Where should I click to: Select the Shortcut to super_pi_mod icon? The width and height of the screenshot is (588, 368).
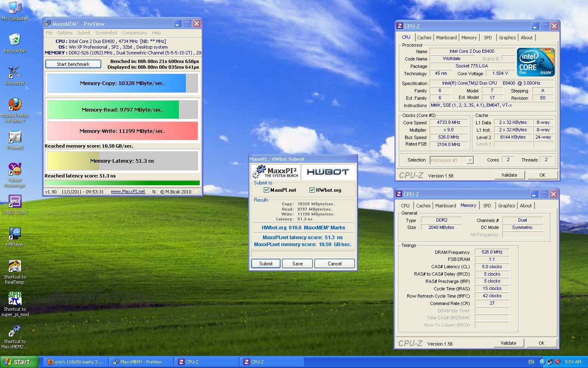15,304
